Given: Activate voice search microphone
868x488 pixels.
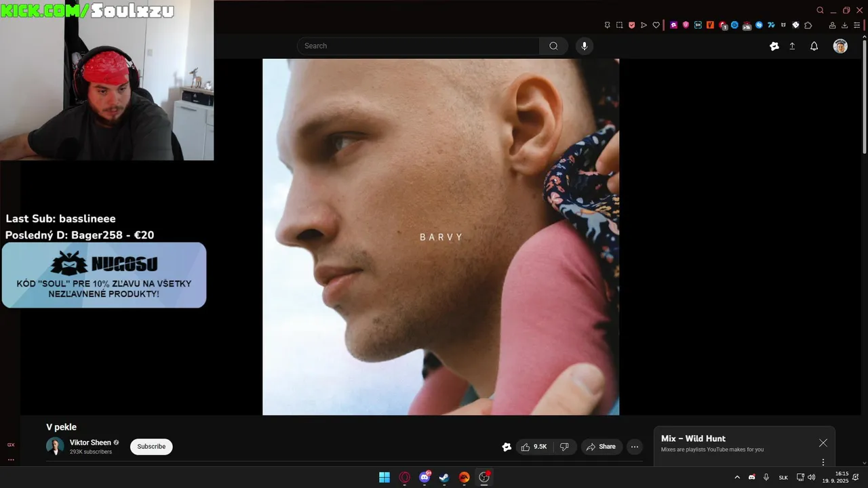Looking at the screenshot, I should (x=585, y=46).
